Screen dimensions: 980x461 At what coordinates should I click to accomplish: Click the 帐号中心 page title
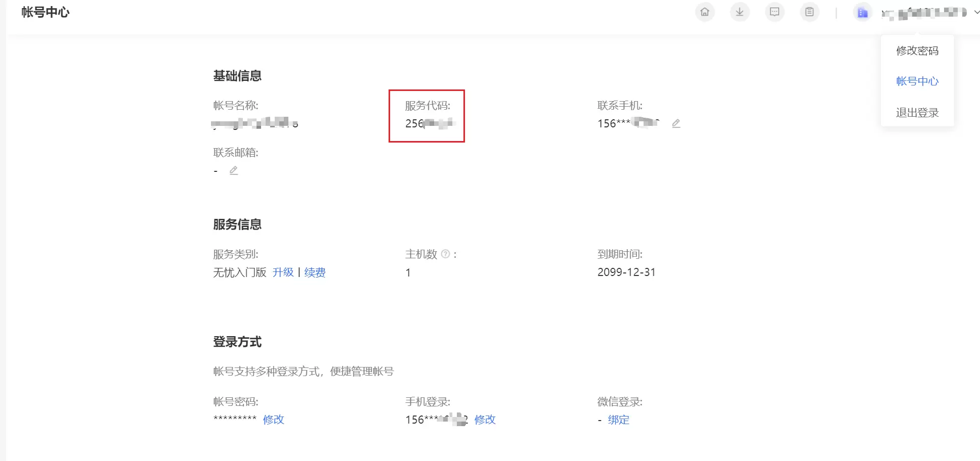(46, 12)
